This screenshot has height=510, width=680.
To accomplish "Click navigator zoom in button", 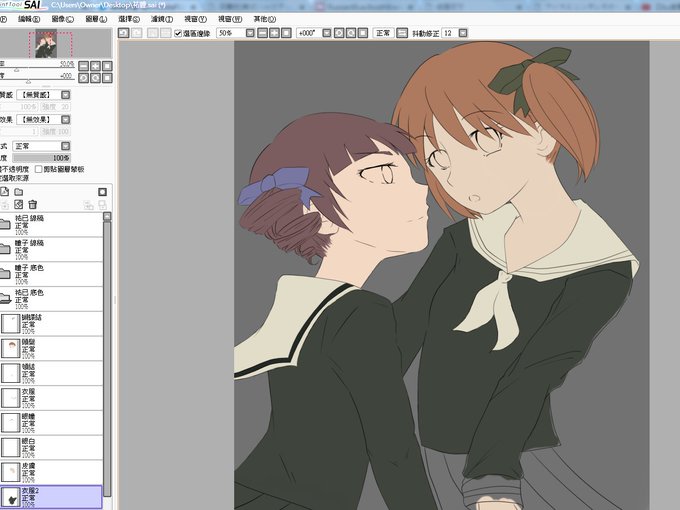I will coord(95,66).
